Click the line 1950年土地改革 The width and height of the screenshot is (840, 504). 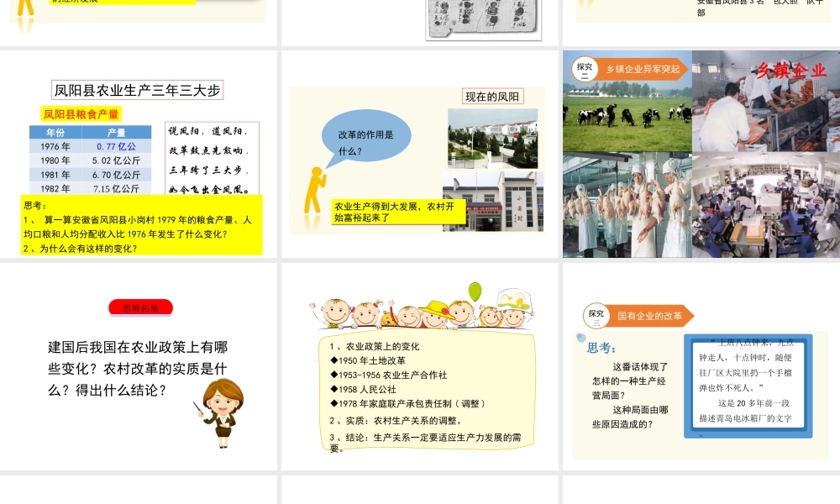[x=368, y=360]
